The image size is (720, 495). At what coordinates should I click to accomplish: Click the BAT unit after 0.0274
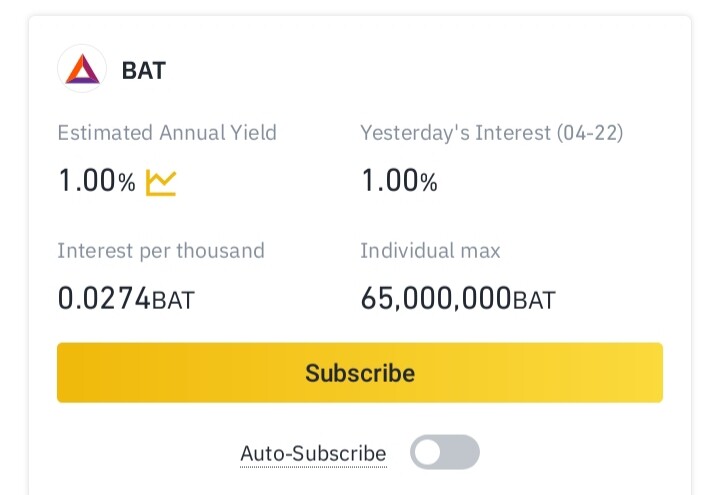173,300
